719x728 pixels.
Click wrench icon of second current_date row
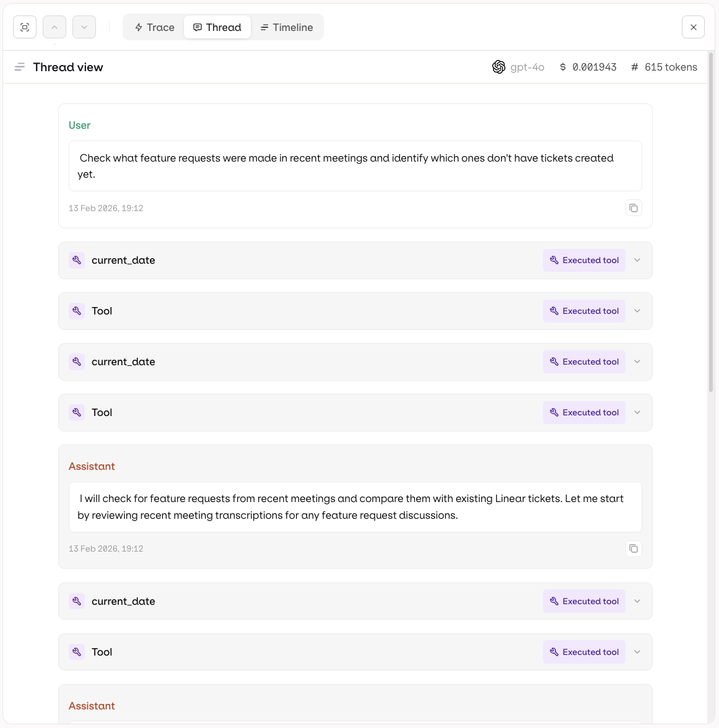click(x=77, y=362)
